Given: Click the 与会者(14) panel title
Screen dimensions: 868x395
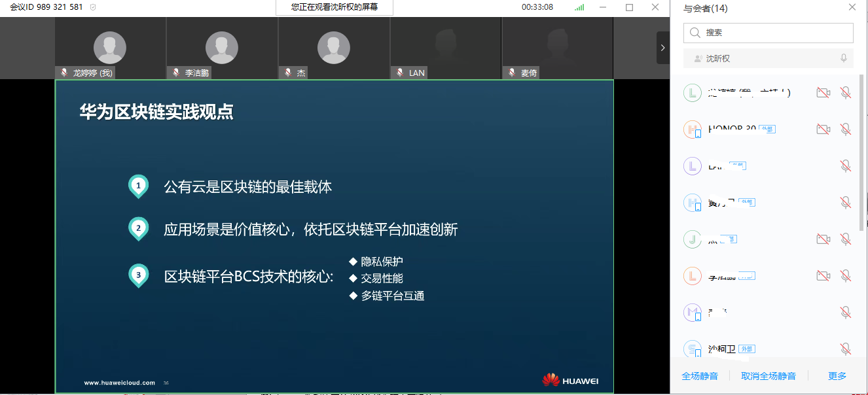Looking at the screenshot, I should 705,9.
